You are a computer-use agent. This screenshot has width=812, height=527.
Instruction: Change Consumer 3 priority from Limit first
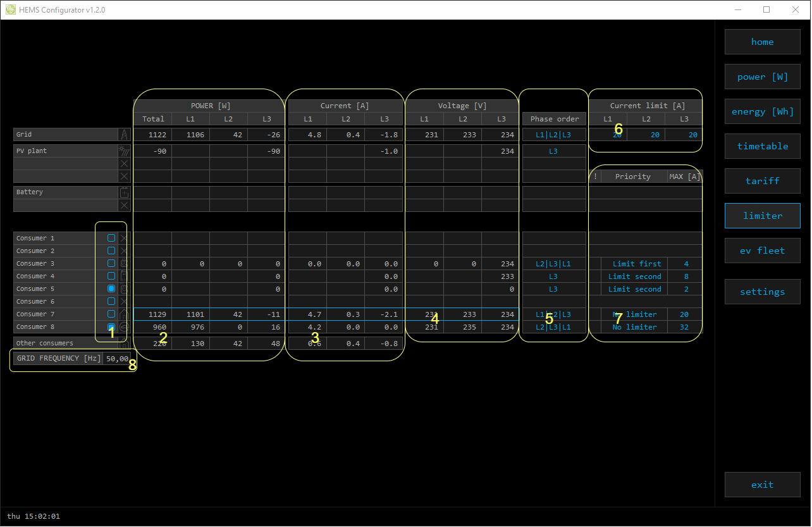[x=636, y=264]
